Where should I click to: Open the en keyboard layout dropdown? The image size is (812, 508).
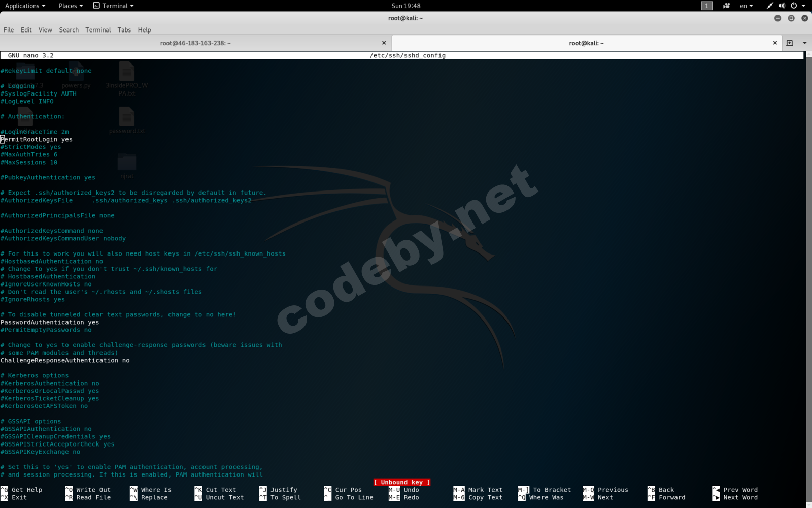[x=746, y=6]
